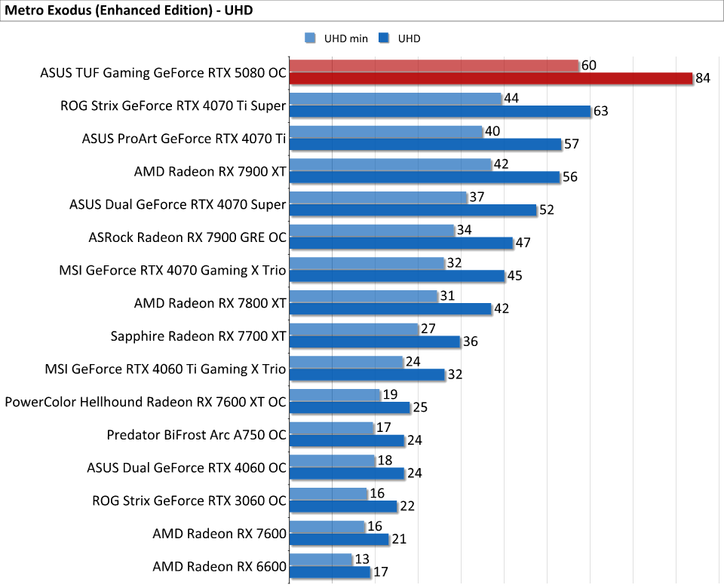Click the 'UHD min' legend color swatch

pos(310,38)
